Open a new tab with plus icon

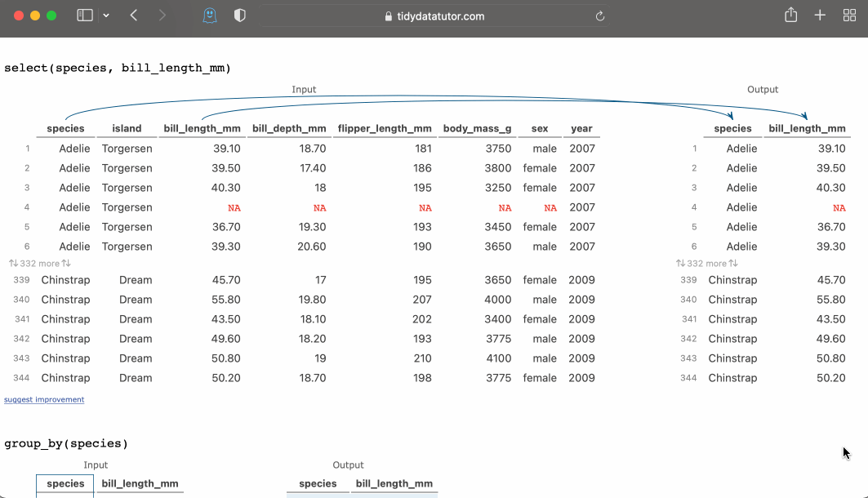coord(820,16)
